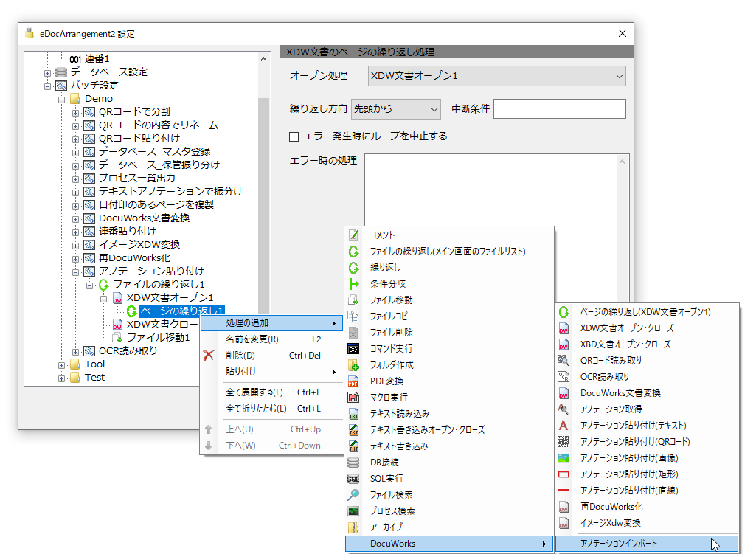Expand the QRコードで分割 node
The image size is (756, 554).
75,114
